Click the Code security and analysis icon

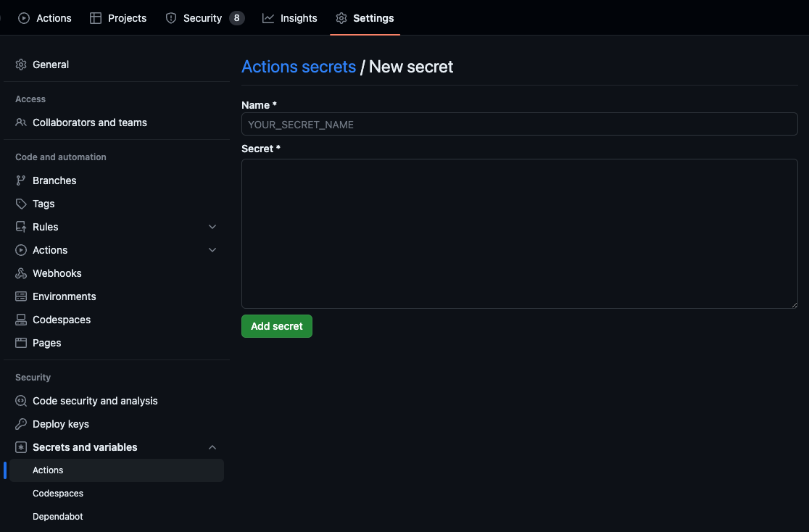(20, 400)
